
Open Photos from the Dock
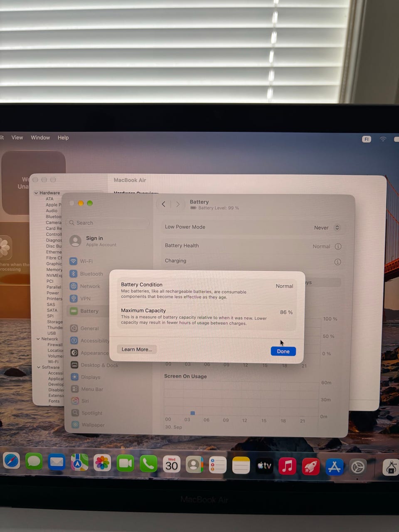click(x=102, y=463)
